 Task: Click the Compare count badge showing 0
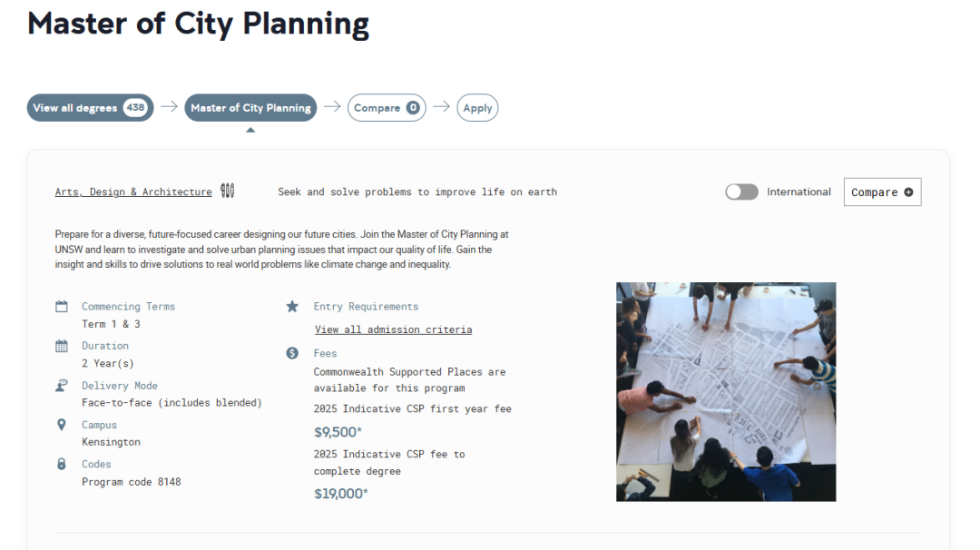coord(413,108)
